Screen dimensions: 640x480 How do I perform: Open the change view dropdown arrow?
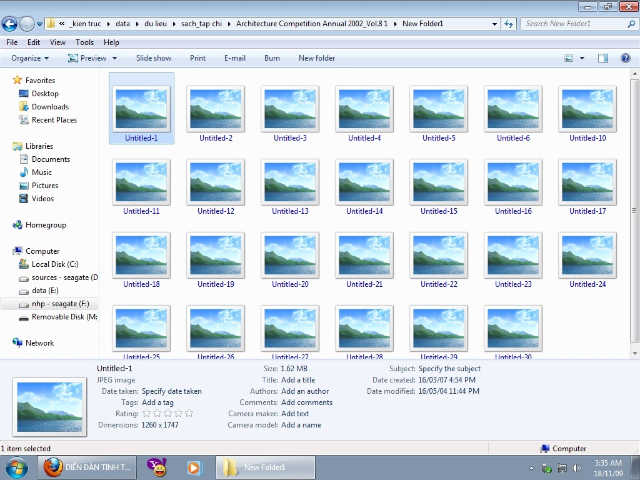tap(582, 58)
